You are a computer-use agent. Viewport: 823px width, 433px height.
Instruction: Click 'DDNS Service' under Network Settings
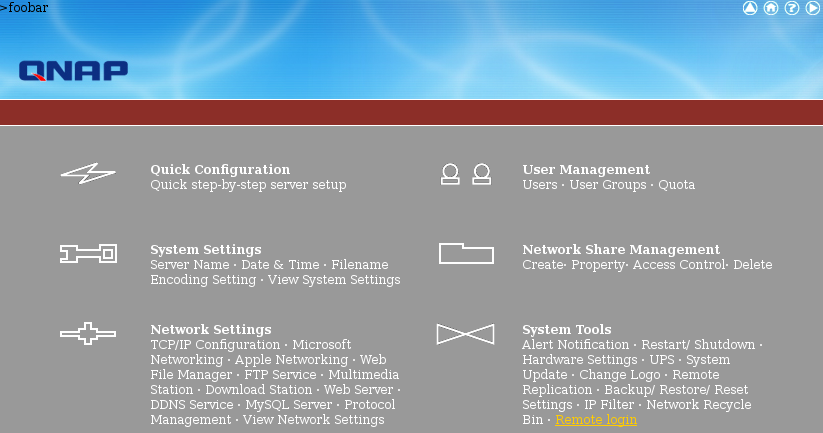(x=192, y=405)
